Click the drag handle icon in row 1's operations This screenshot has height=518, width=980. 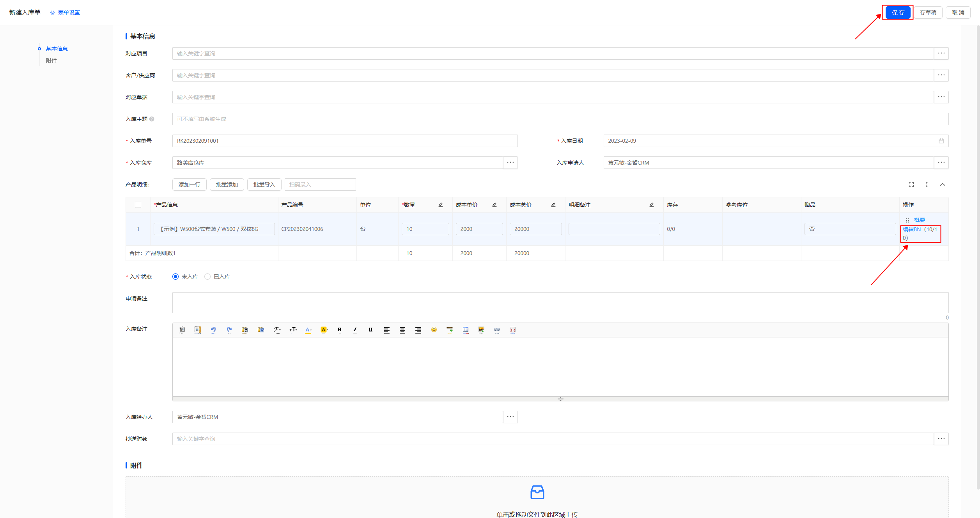[x=907, y=220]
